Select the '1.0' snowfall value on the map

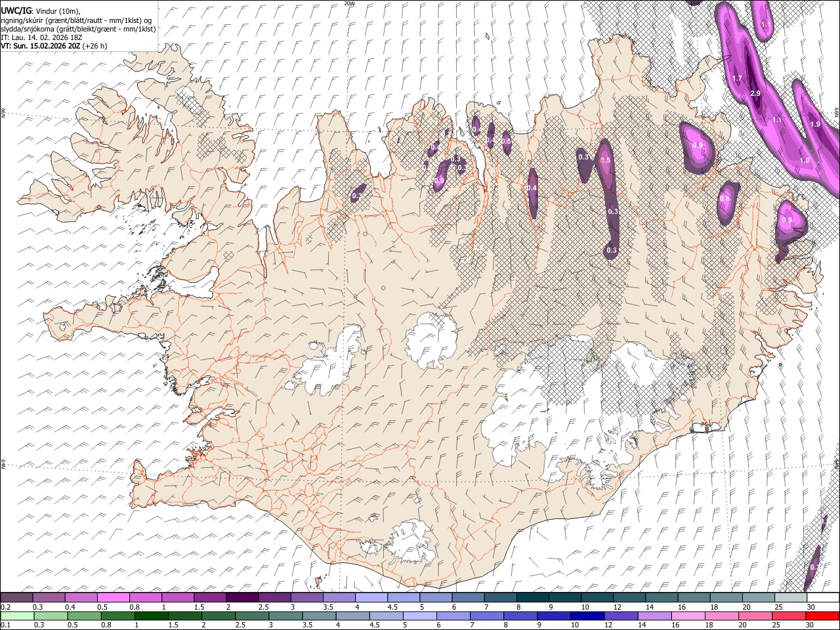point(805,161)
